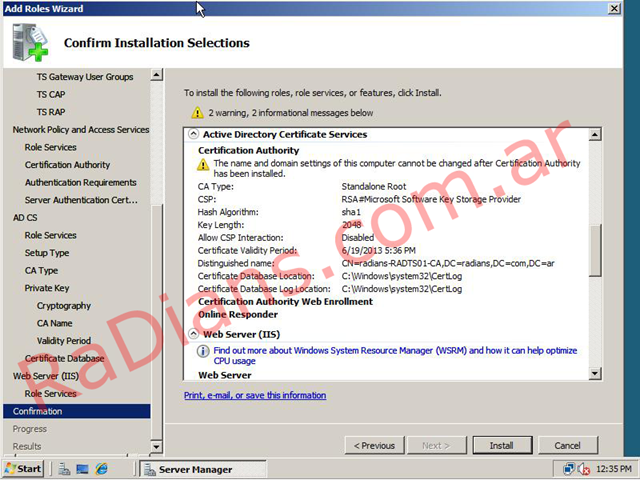Click the Server Manager quick launch icon
Viewport: 640px width, 480px height.
tap(63, 469)
